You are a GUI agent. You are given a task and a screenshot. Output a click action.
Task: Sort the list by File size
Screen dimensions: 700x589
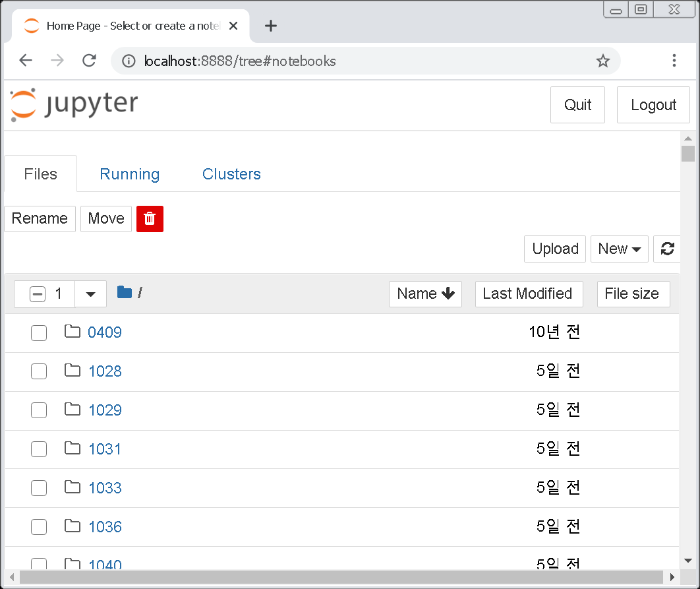(x=633, y=294)
